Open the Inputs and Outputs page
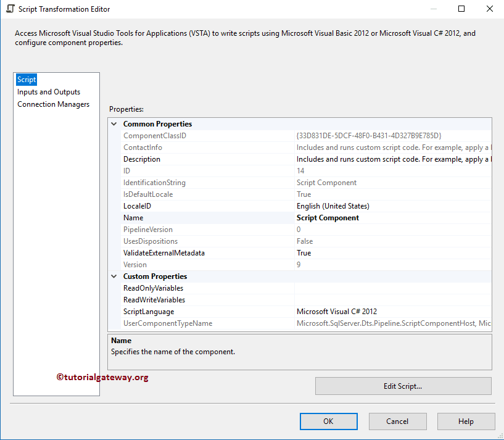504x440 pixels. coord(48,91)
